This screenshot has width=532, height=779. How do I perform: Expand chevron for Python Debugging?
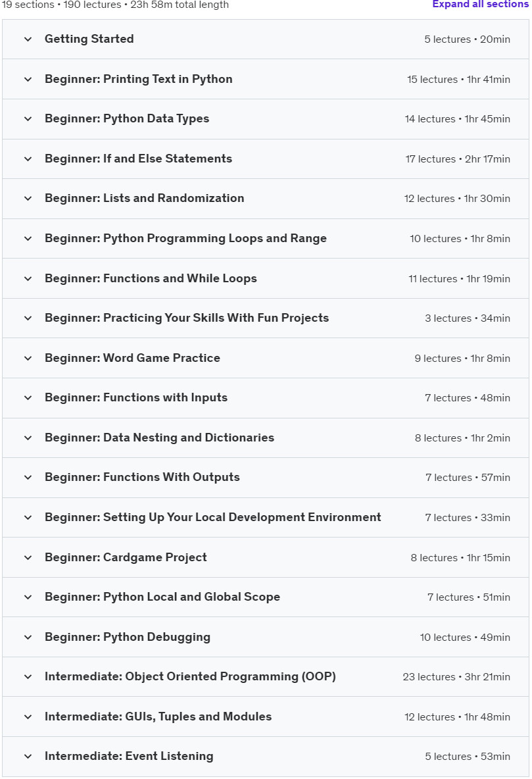28,637
